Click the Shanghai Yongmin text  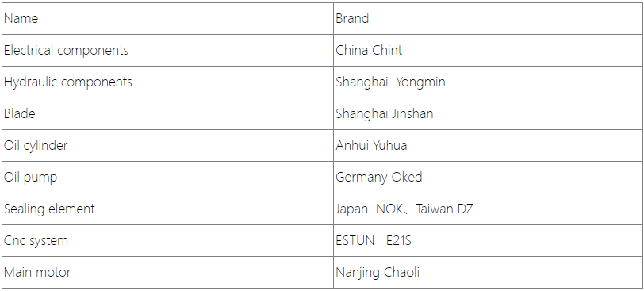tap(390, 82)
